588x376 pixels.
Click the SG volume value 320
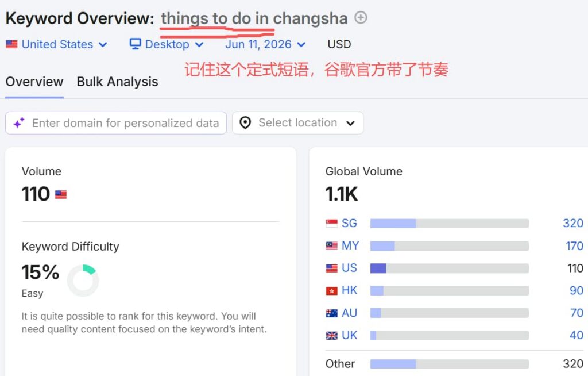573,223
